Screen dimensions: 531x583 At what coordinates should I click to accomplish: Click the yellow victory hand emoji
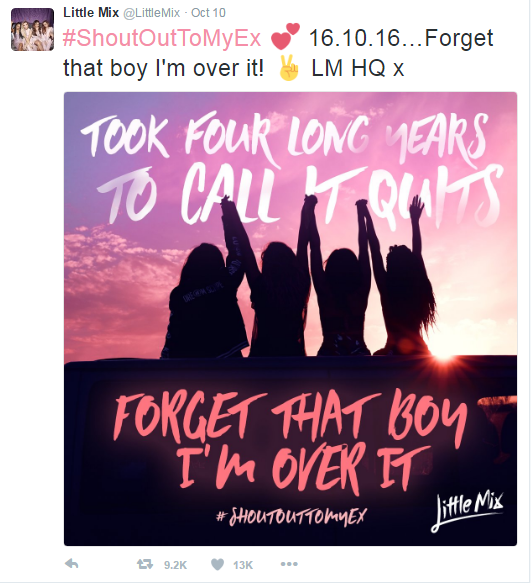pos(289,68)
